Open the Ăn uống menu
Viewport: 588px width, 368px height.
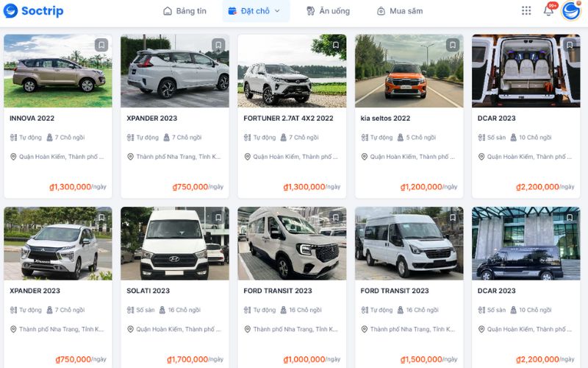[328, 11]
